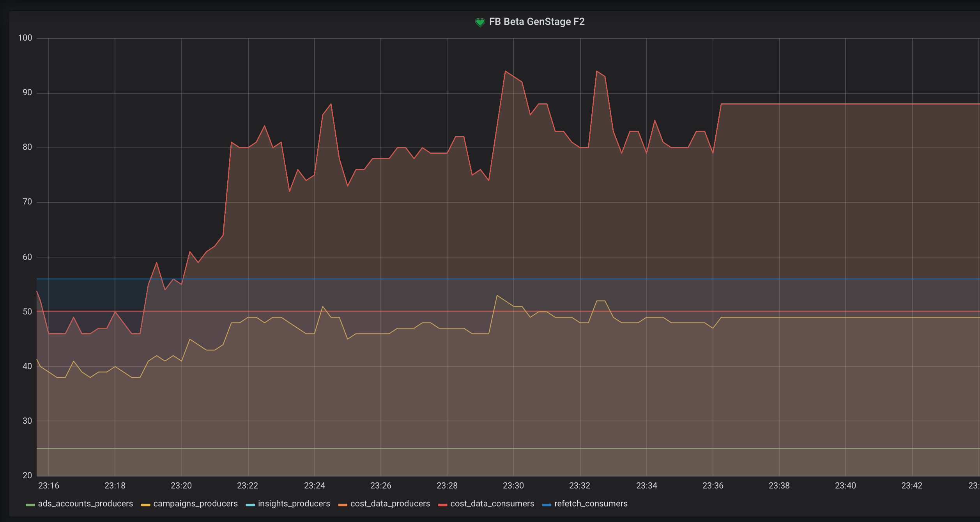Click the 23:24 tick on the time axis

pyautogui.click(x=314, y=486)
